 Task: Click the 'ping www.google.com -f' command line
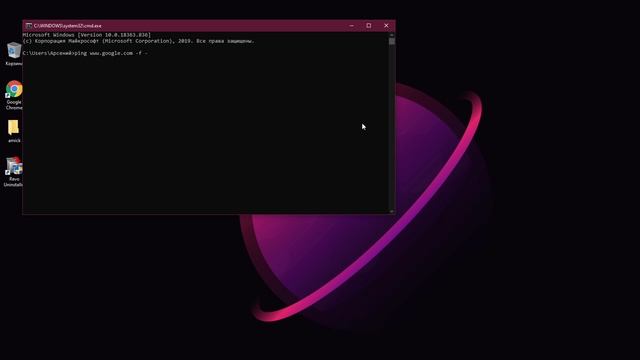click(x=85, y=53)
